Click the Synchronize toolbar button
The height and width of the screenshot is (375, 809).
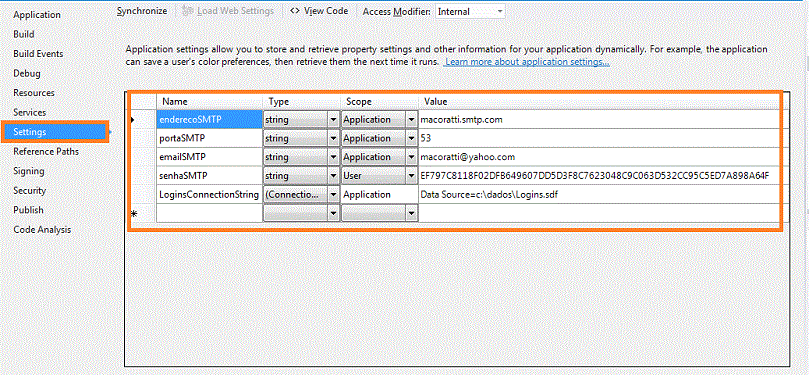[x=142, y=11]
